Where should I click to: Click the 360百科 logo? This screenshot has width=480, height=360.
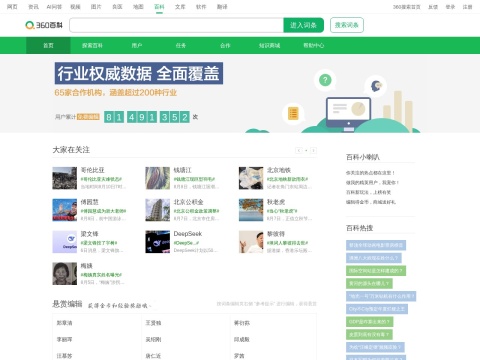pyautogui.click(x=44, y=25)
